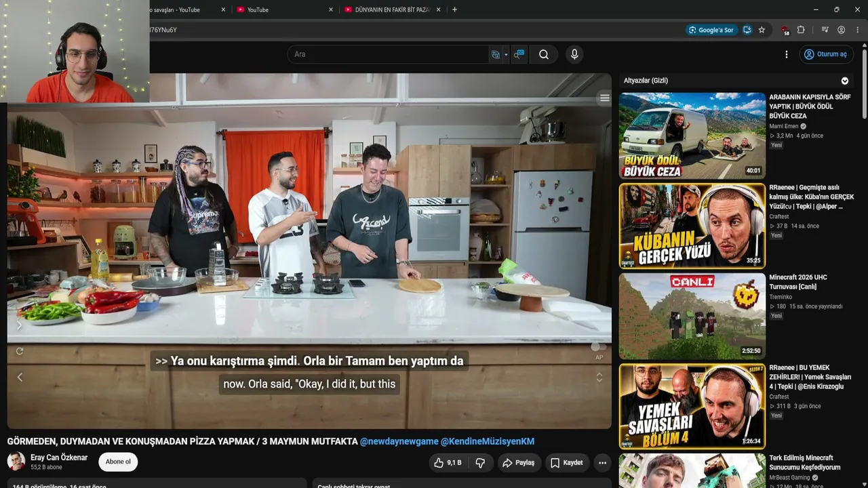
Task: Close the savaşları - YouTube tab
Action: point(223,9)
